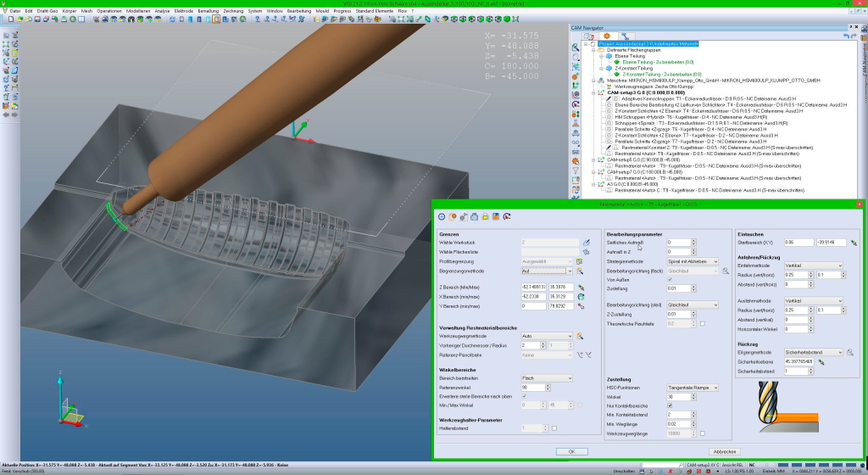Collapse the CAM-setup3 tree node
Screen dimensions: 868x475
pyautogui.click(x=593, y=93)
